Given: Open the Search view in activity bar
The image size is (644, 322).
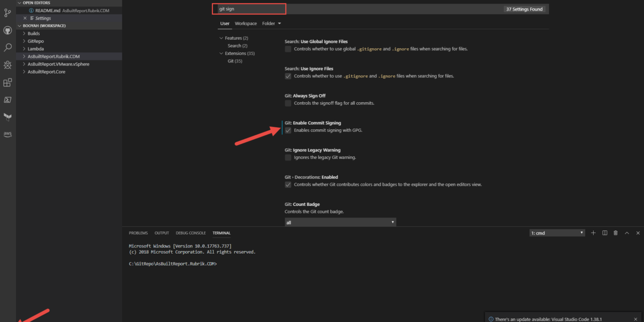Looking at the screenshot, I should coord(8,48).
